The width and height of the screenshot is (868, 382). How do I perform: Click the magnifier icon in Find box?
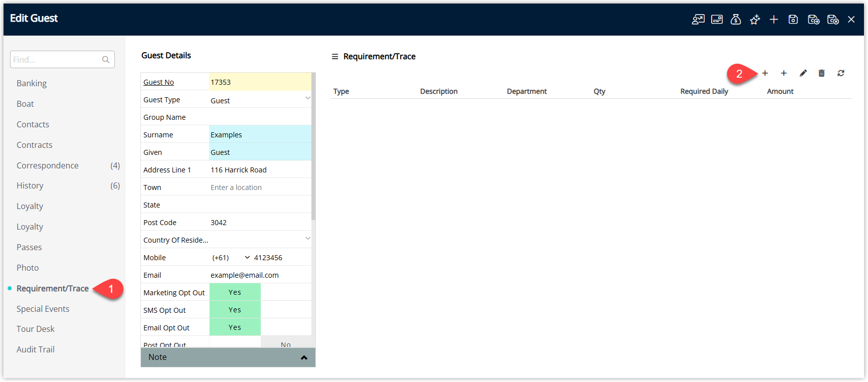106,60
